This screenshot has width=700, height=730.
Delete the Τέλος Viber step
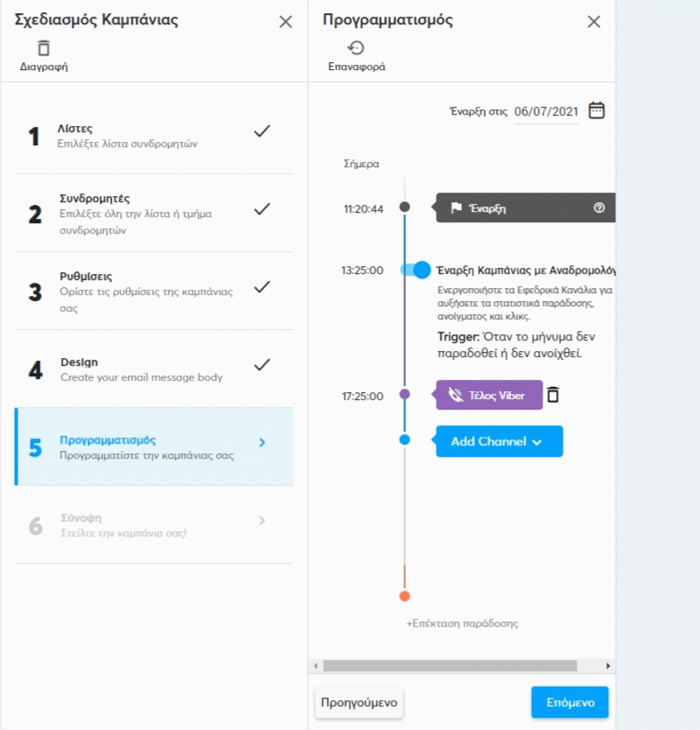point(552,396)
